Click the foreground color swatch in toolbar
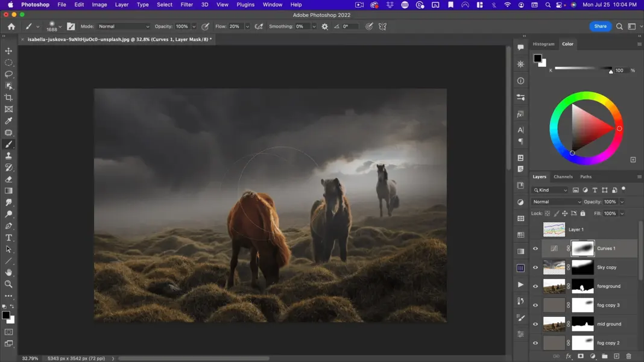This screenshot has height=362, width=644. click(x=6, y=315)
